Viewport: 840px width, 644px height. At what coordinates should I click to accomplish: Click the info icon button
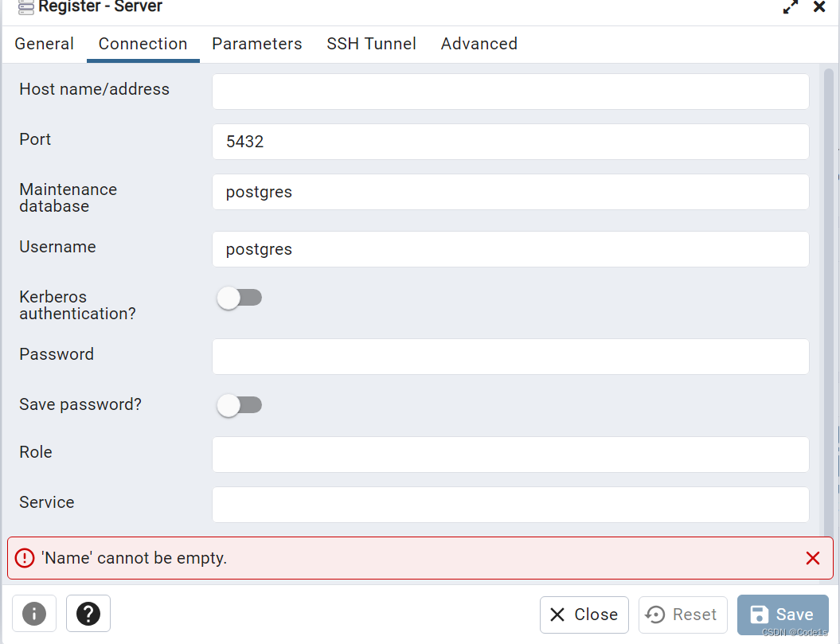coord(34,614)
